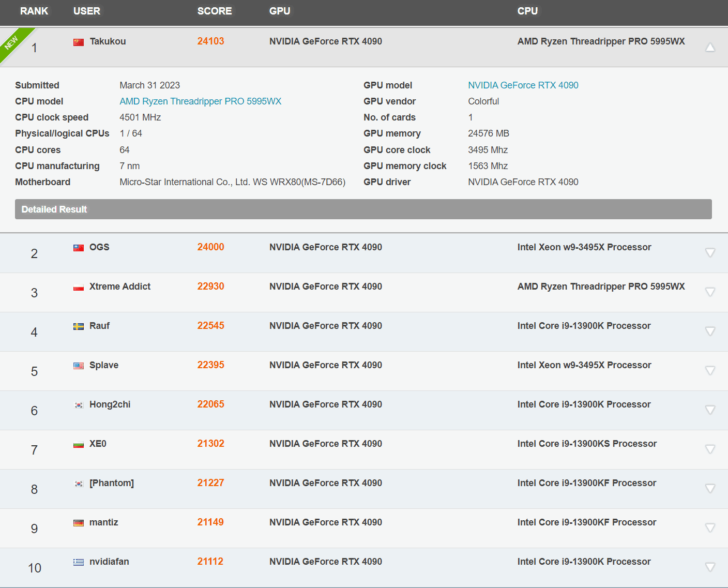Screen dimensions: 728x588
Task: Click the RANK column header
Action: point(34,11)
